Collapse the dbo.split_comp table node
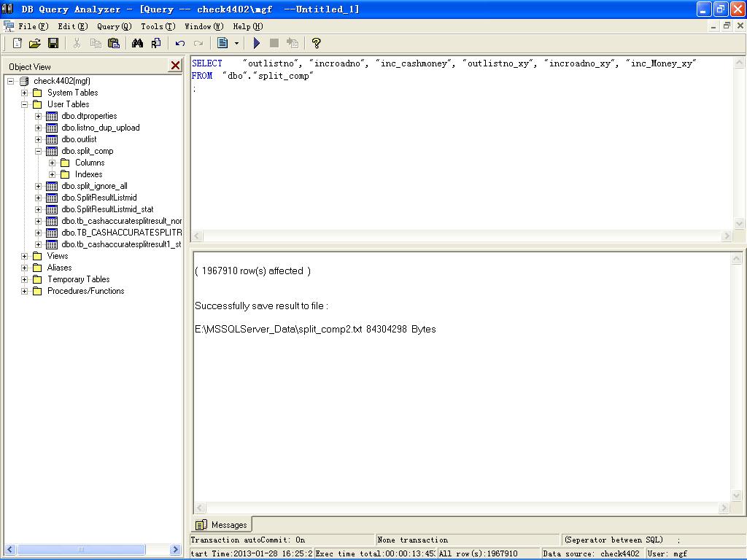Screen dimensions: 747x560 point(38,151)
